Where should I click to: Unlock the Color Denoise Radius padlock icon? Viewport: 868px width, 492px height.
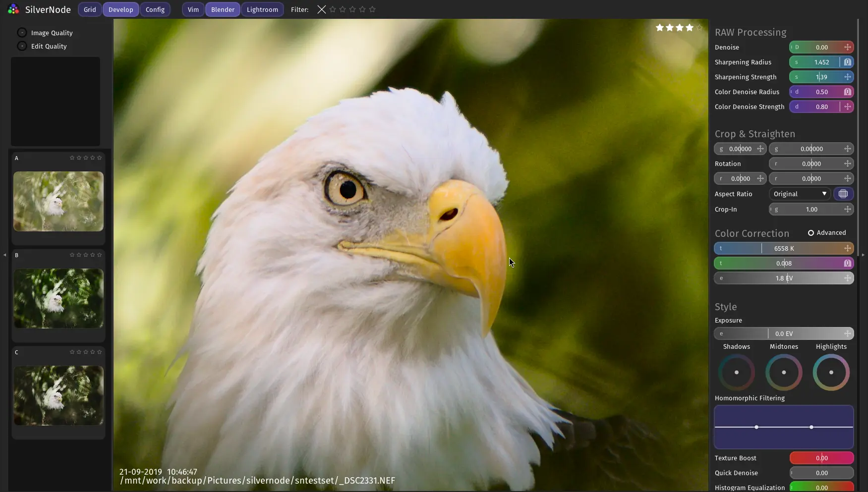tap(848, 92)
